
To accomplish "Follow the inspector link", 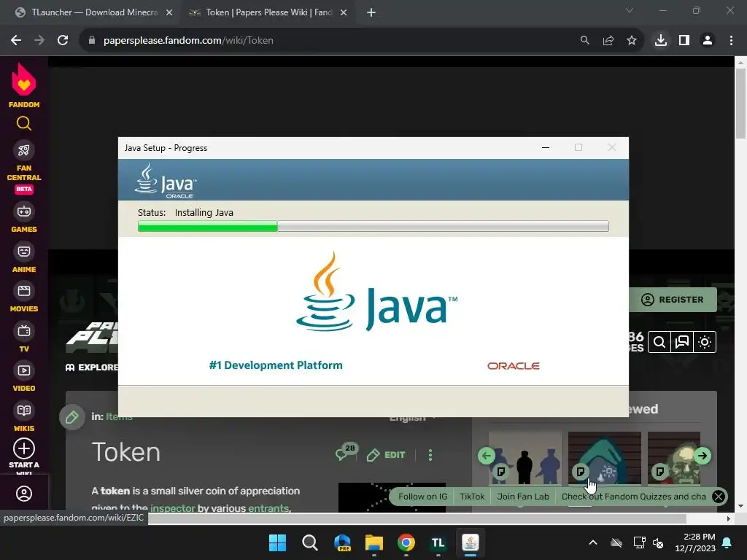I will 172,508.
